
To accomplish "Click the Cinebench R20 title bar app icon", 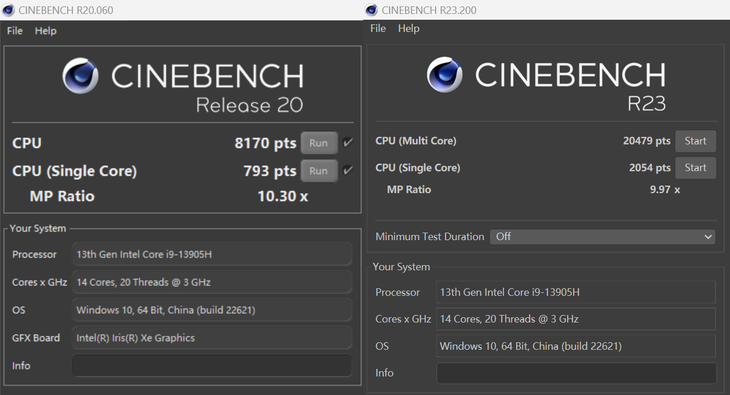I will point(8,10).
